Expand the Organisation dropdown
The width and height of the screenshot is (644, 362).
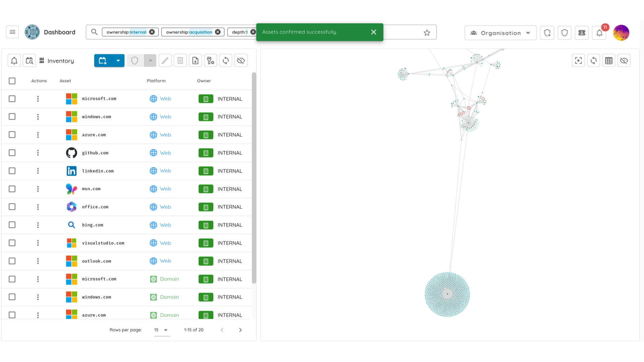(500, 33)
